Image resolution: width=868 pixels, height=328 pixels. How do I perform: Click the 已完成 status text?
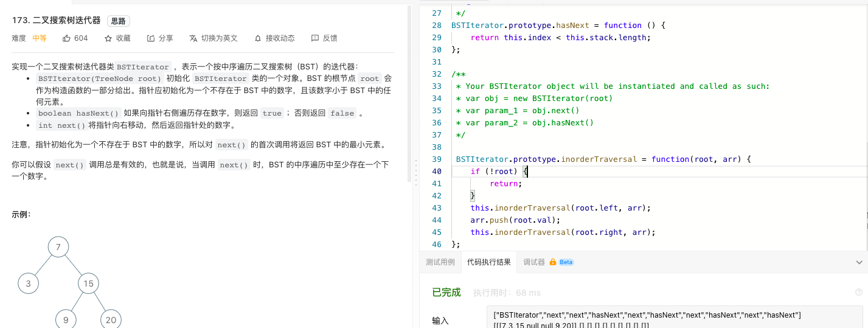coord(446,293)
